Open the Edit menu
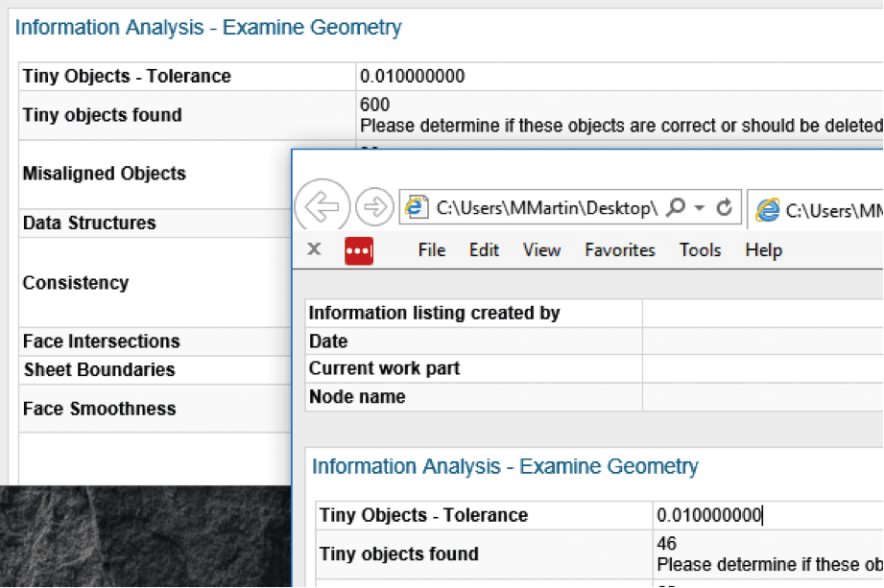884x588 pixels. (x=484, y=250)
